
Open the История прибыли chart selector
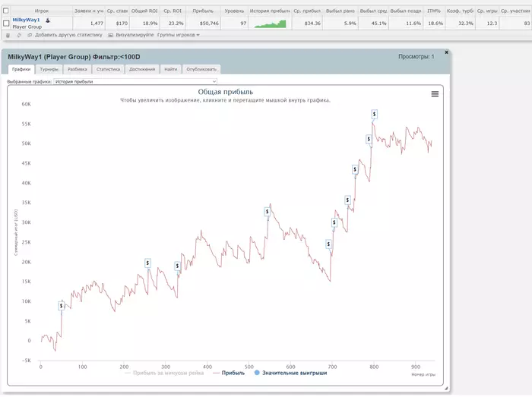pos(135,81)
